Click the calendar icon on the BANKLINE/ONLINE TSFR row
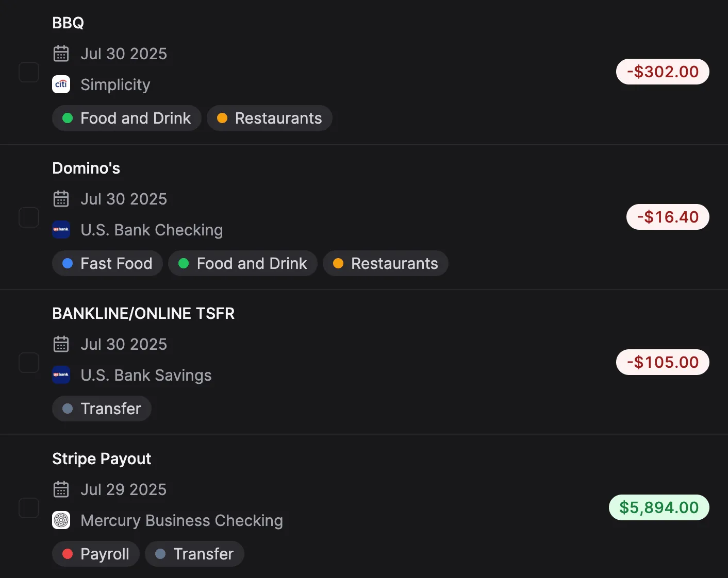728x578 pixels. tap(61, 344)
